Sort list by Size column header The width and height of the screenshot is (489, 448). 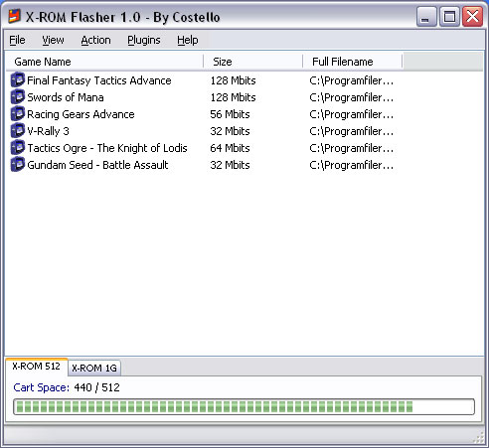point(253,62)
